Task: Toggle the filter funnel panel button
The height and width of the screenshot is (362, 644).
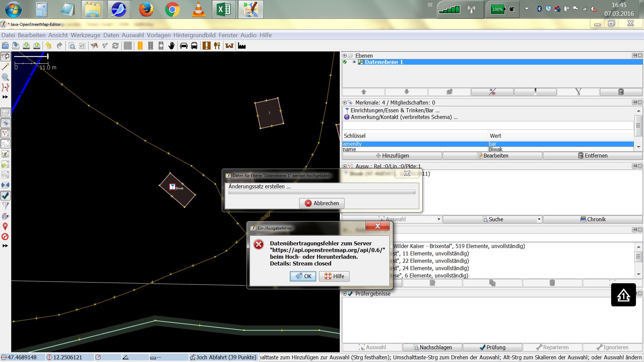Action: [5, 206]
